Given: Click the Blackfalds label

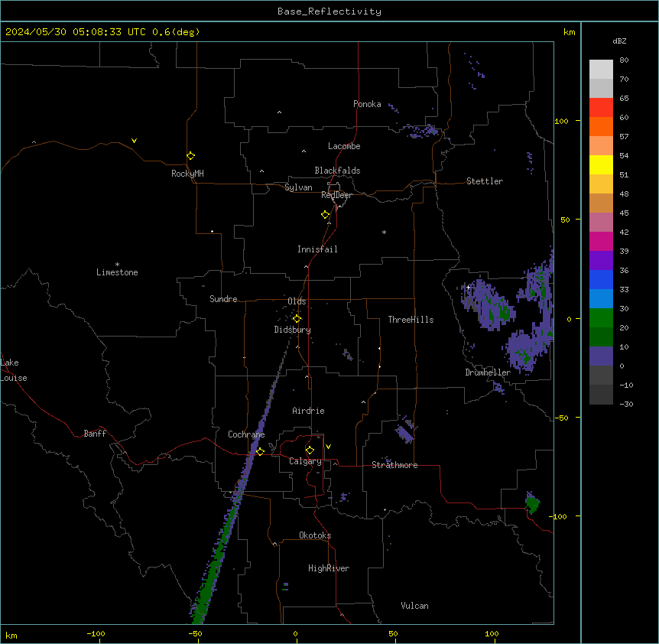Looking at the screenshot, I should click(x=337, y=171).
